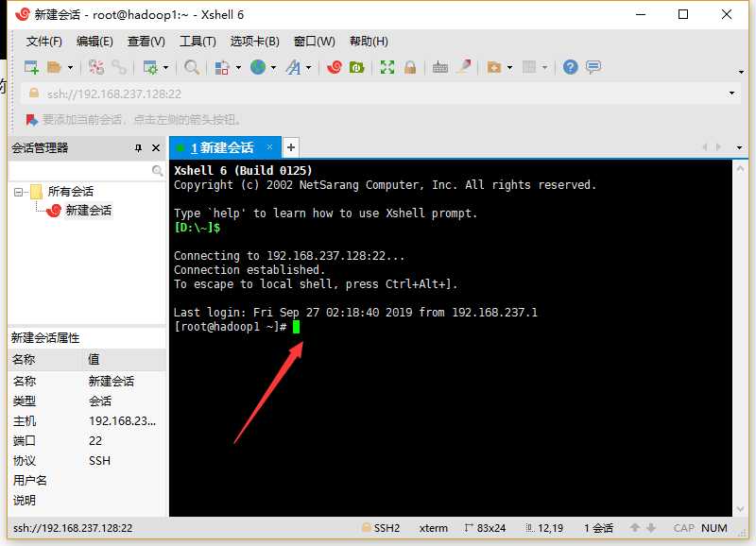The width and height of the screenshot is (756, 546).
Task: Click the Disconnect toolbar icon
Action: (96, 67)
